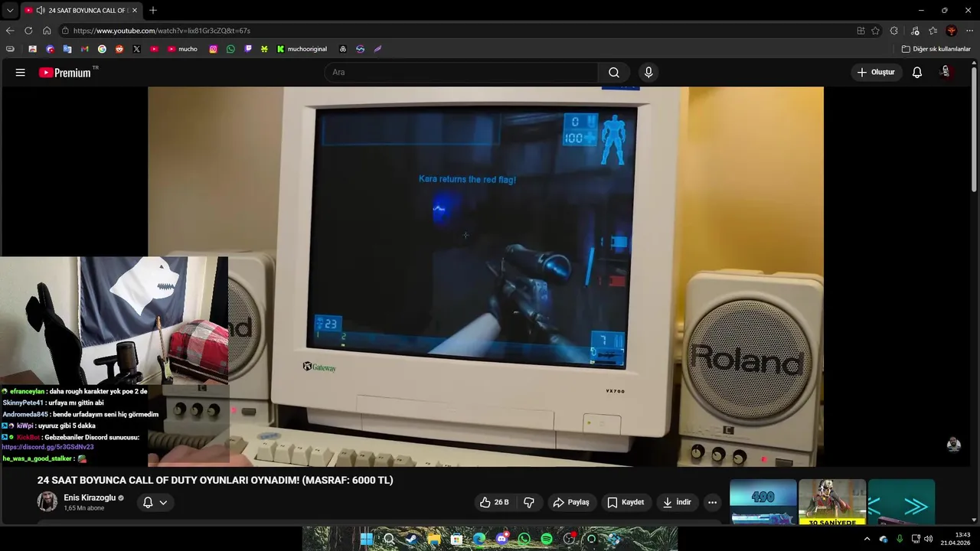
Task: Open the YouTube account avatar menu
Action: pyautogui.click(x=946, y=72)
